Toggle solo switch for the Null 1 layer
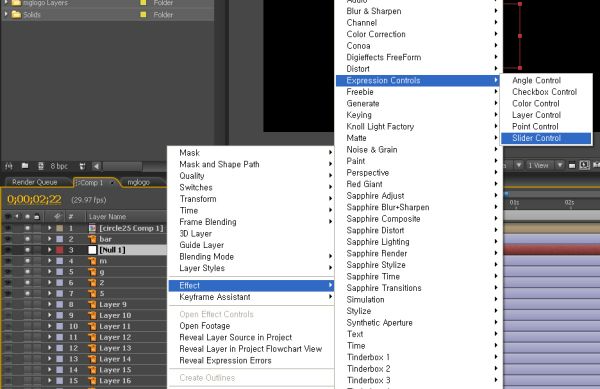 [x=27, y=250]
